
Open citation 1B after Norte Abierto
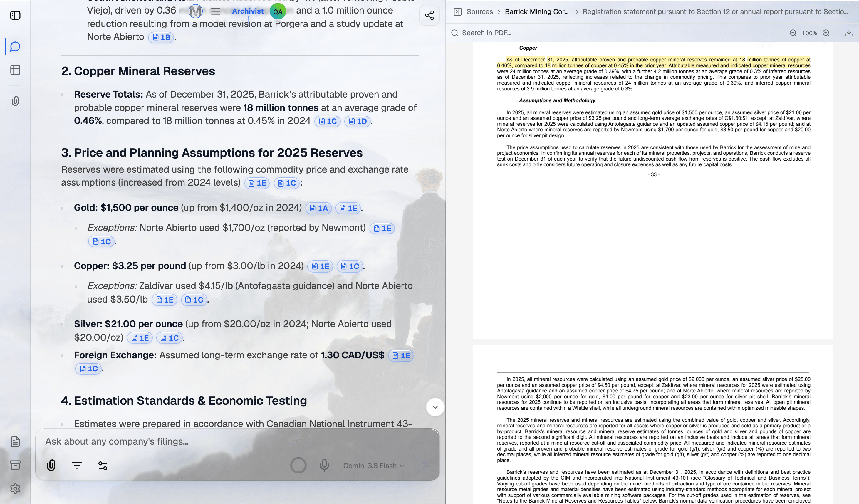coord(161,37)
